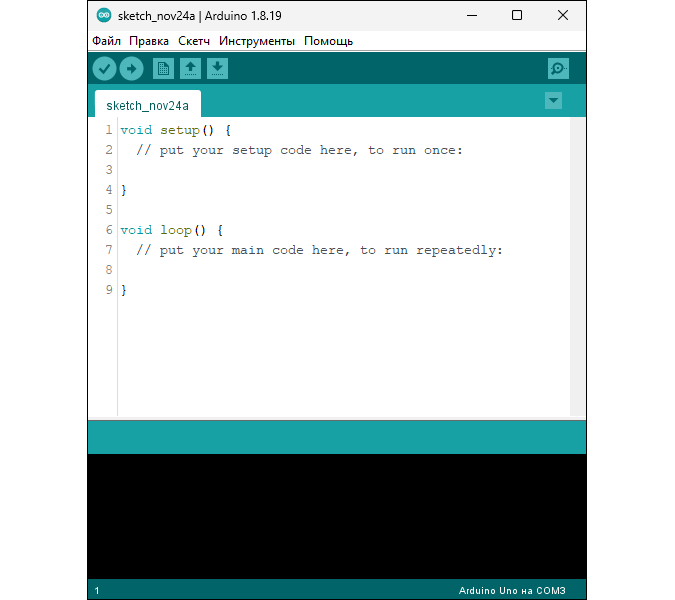Select the sketch_nov24a tab

click(148, 104)
